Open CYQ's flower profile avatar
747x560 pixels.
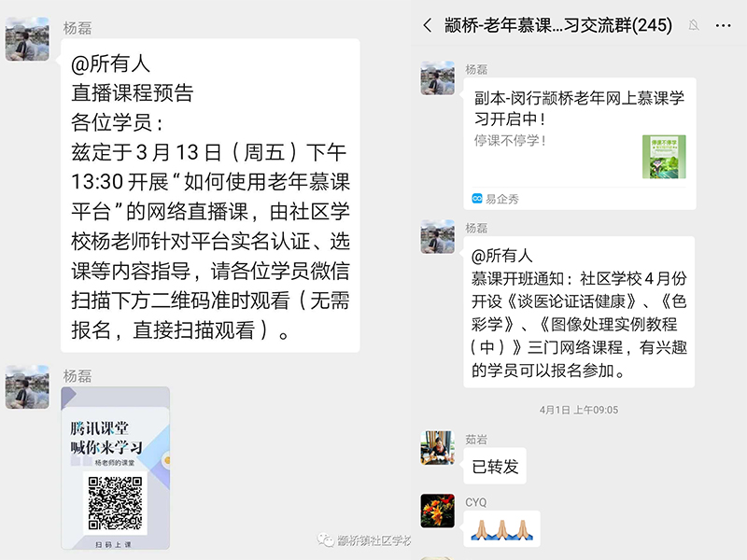[437, 511]
